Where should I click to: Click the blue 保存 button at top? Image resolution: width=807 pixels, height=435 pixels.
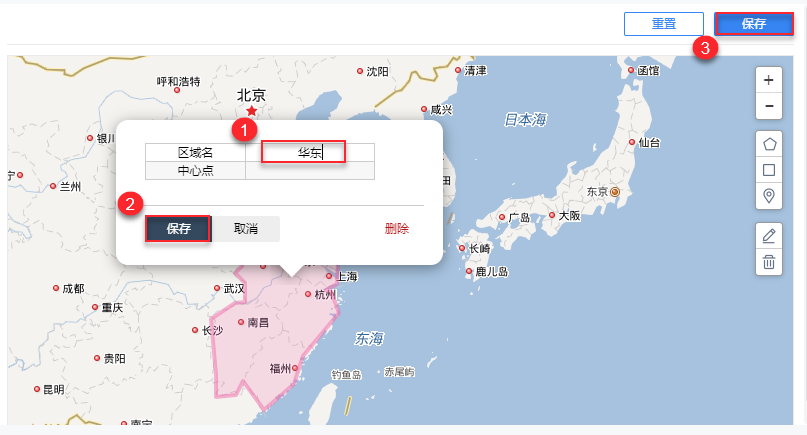pos(754,24)
